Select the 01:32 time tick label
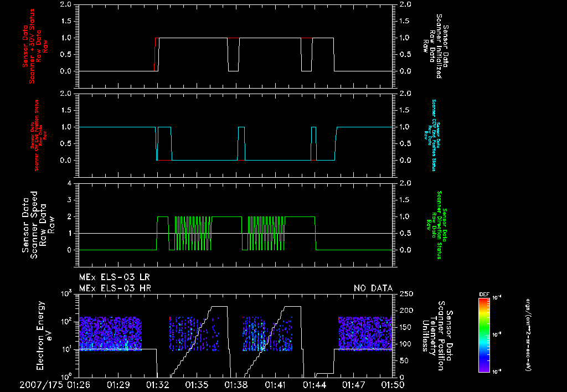The image size is (567, 392). pyautogui.click(x=157, y=385)
